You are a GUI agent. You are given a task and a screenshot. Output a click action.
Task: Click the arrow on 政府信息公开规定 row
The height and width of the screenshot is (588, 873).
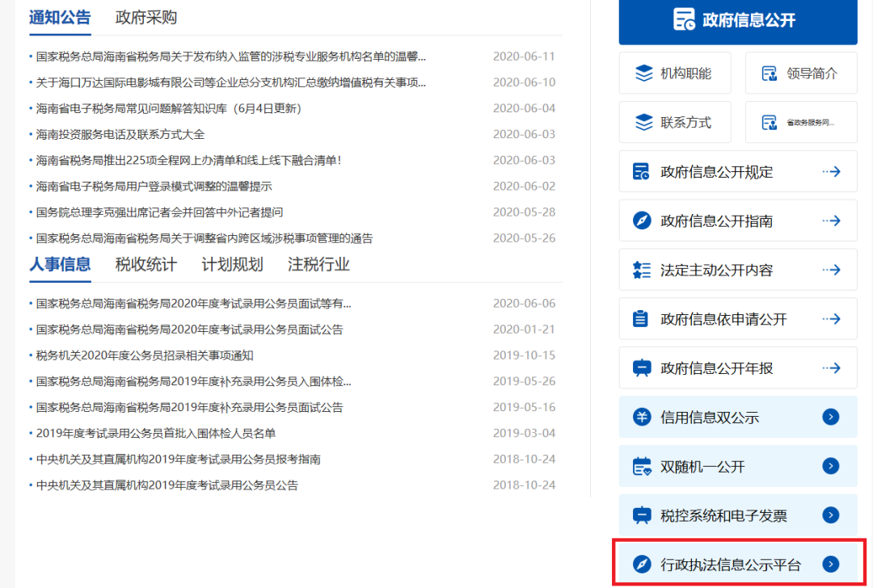[x=831, y=172]
